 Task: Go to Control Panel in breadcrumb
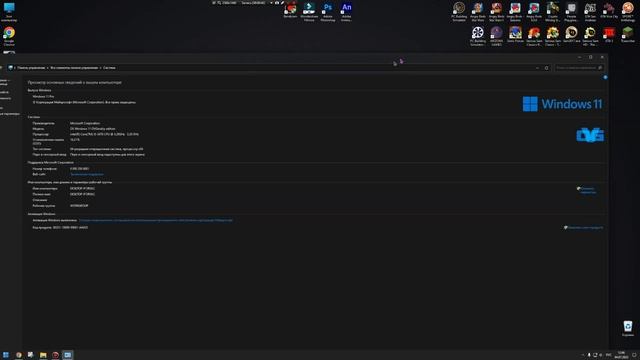pyautogui.click(x=31, y=68)
